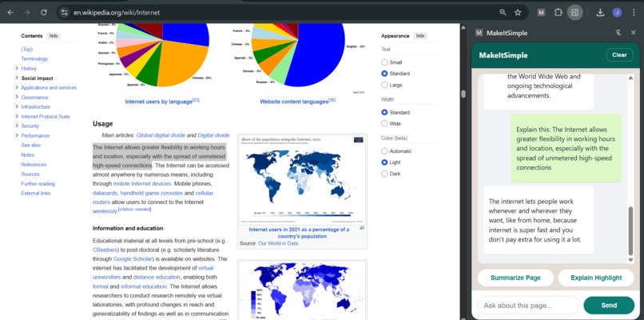
Task: Click the Explain Highlight button
Action: 596,278
